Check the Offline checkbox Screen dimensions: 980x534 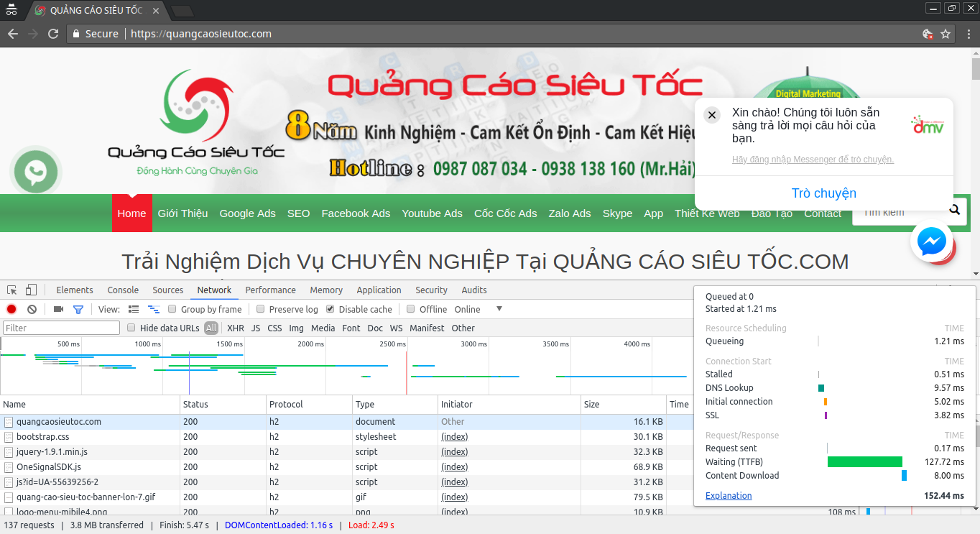pyautogui.click(x=411, y=309)
